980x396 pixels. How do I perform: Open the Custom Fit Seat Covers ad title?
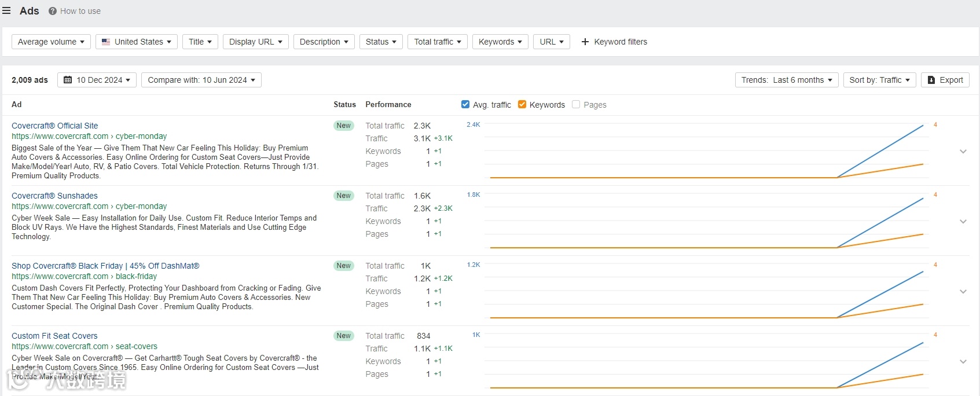[54, 336]
